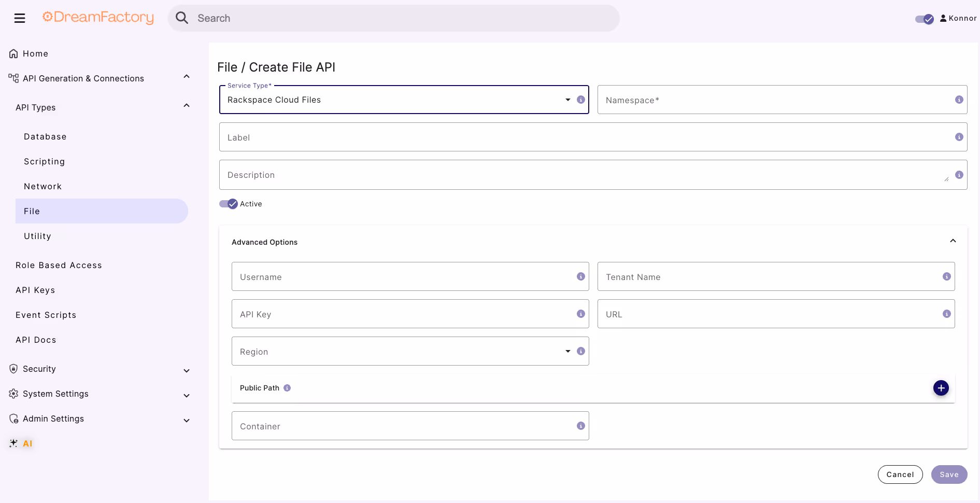The image size is (980, 503).
Task: Toggle the theme switch in header
Action: coord(925,19)
